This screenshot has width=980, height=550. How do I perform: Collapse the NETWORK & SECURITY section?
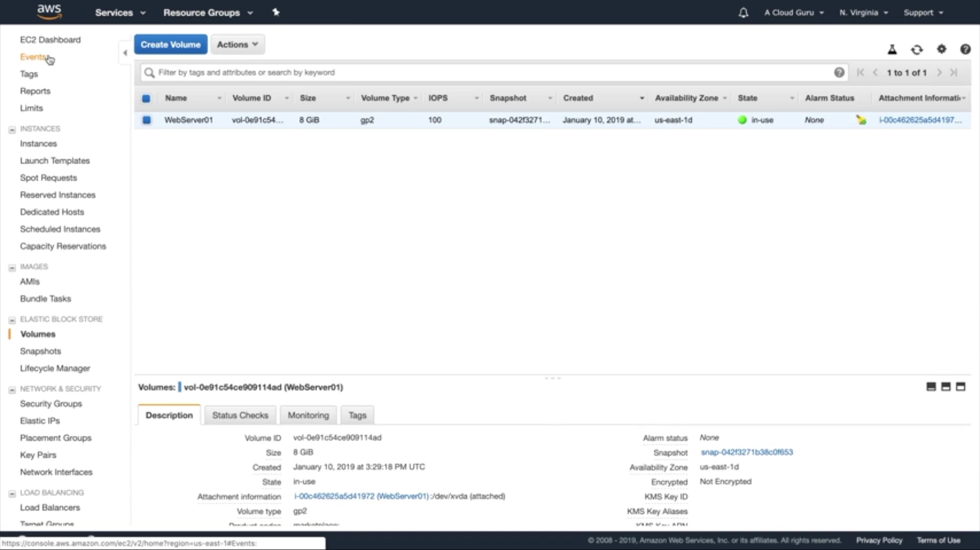12,389
